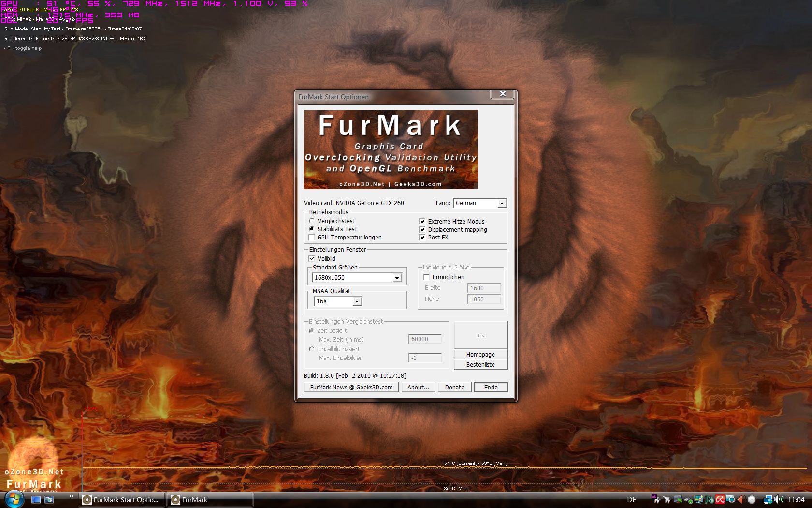Click the 35°C (Min) graph label
This screenshot has width=812, height=508.
click(x=456, y=489)
